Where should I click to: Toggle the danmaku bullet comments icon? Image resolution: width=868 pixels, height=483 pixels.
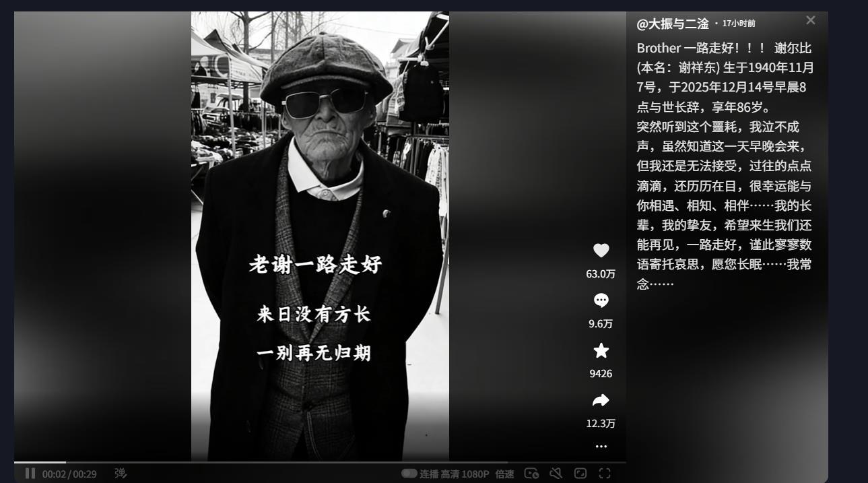click(121, 474)
